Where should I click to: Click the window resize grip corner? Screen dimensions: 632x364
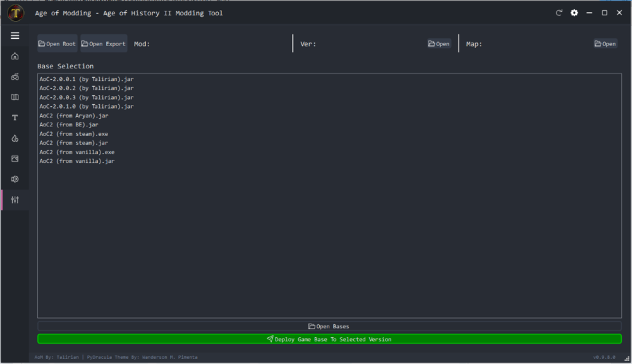tap(627, 358)
